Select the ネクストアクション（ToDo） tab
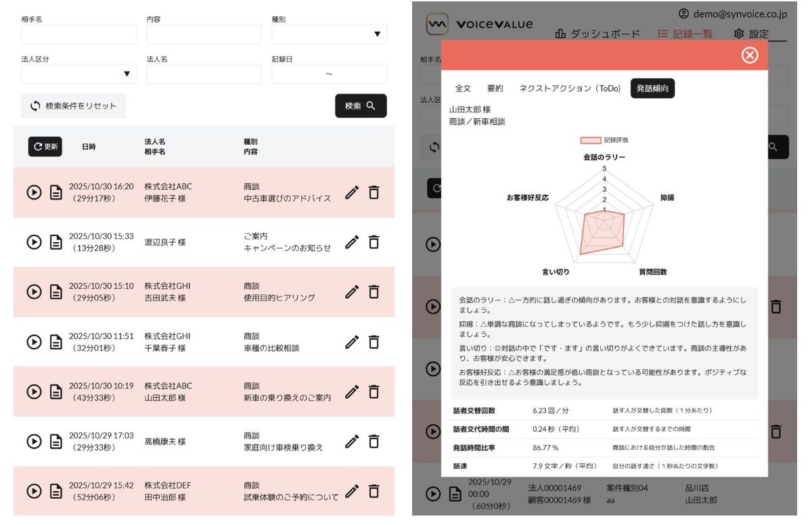The width and height of the screenshot is (812, 525). click(x=569, y=89)
